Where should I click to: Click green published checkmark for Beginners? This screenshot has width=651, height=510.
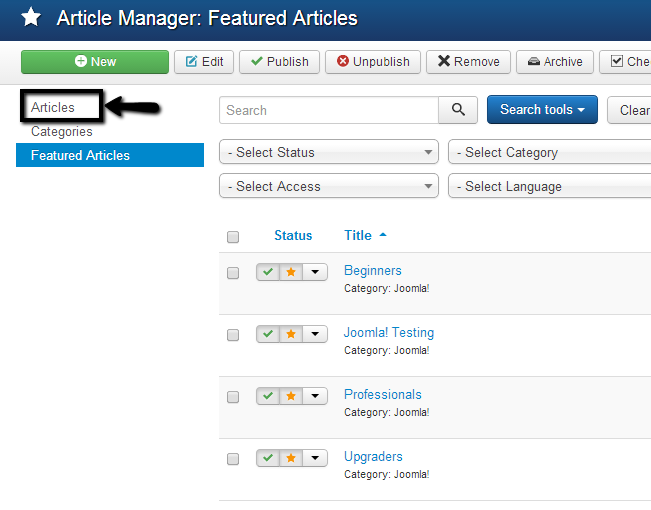pyautogui.click(x=267, y=272)
